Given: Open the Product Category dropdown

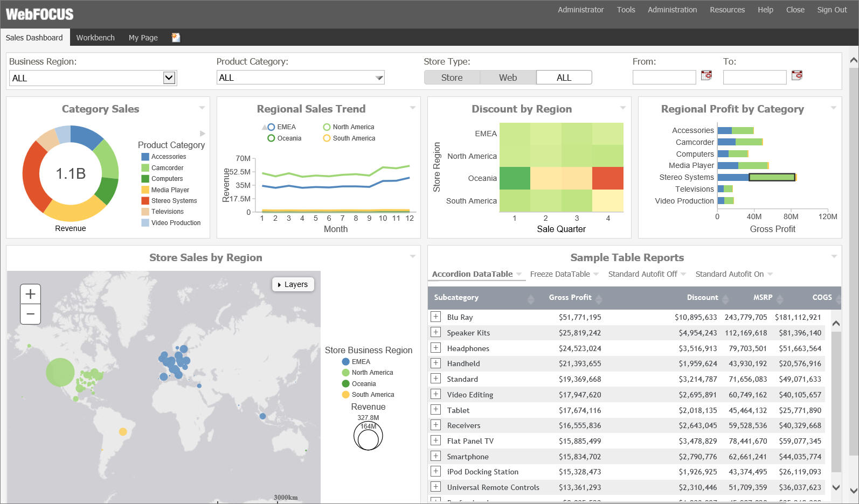Looking at the screenshot, I should pyautogui.click(x=379, y=78).
